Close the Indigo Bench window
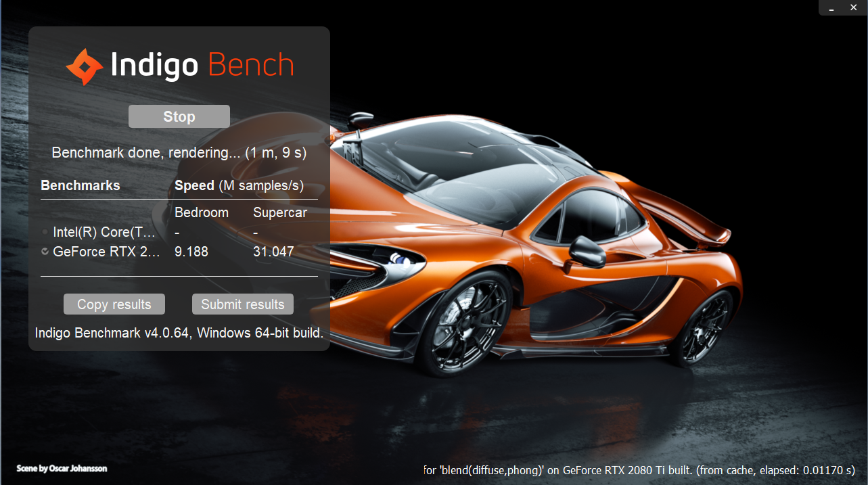The height and width of the screenshot is (485, 868). (x=854, y=7)
